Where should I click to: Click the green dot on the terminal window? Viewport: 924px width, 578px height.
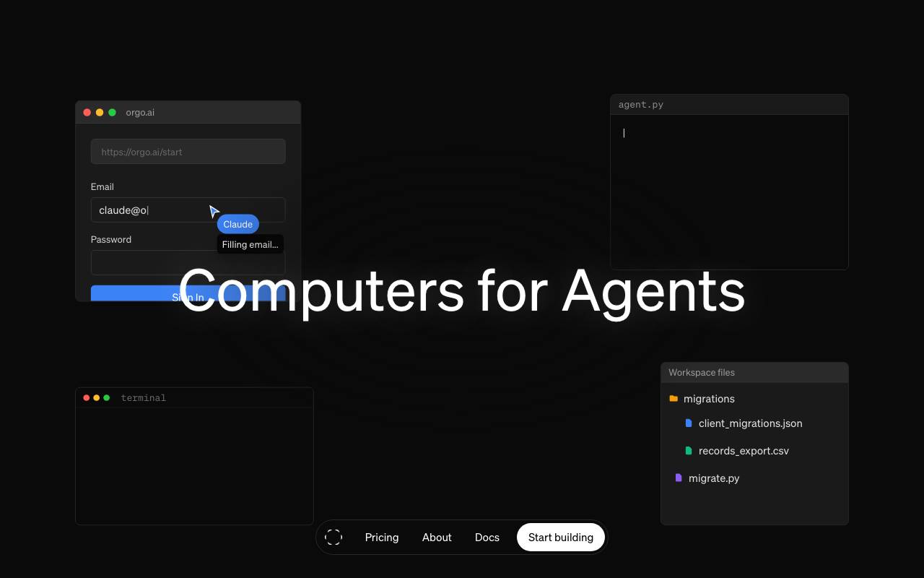click(107, 398)
